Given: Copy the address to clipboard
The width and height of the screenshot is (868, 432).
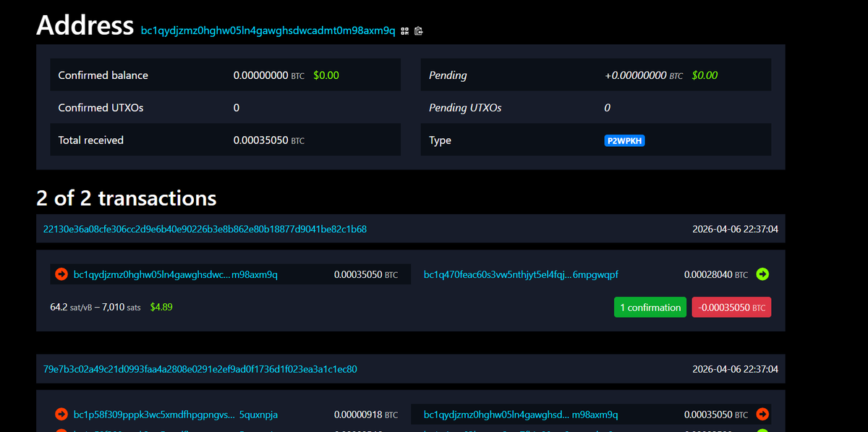Looking at the screenshot, I should (x=419, y=31).
